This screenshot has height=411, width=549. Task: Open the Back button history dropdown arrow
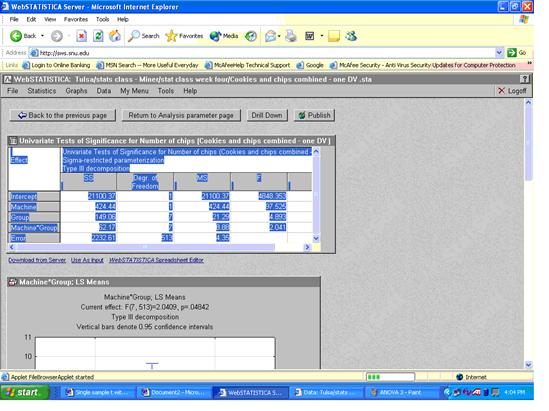tap(42, 36)
